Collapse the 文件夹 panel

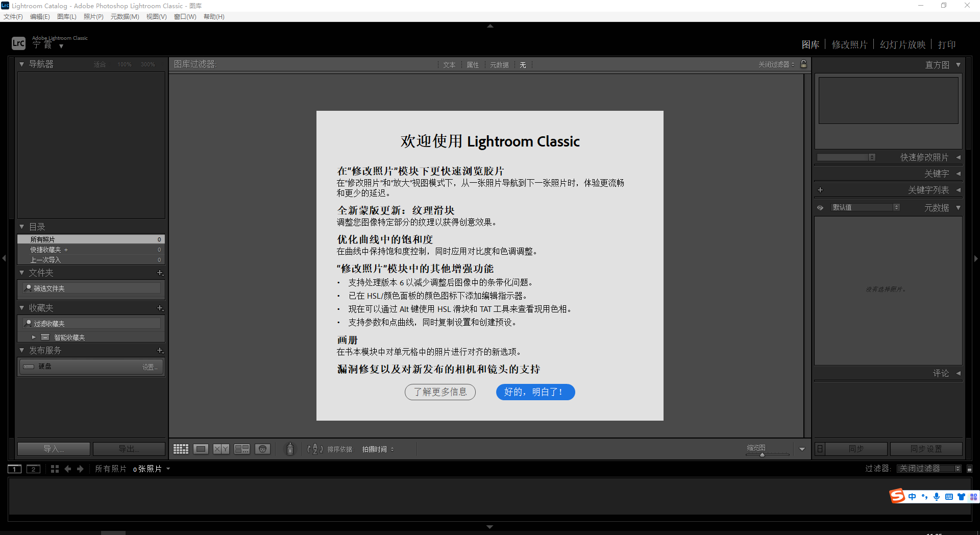(21, 273)
